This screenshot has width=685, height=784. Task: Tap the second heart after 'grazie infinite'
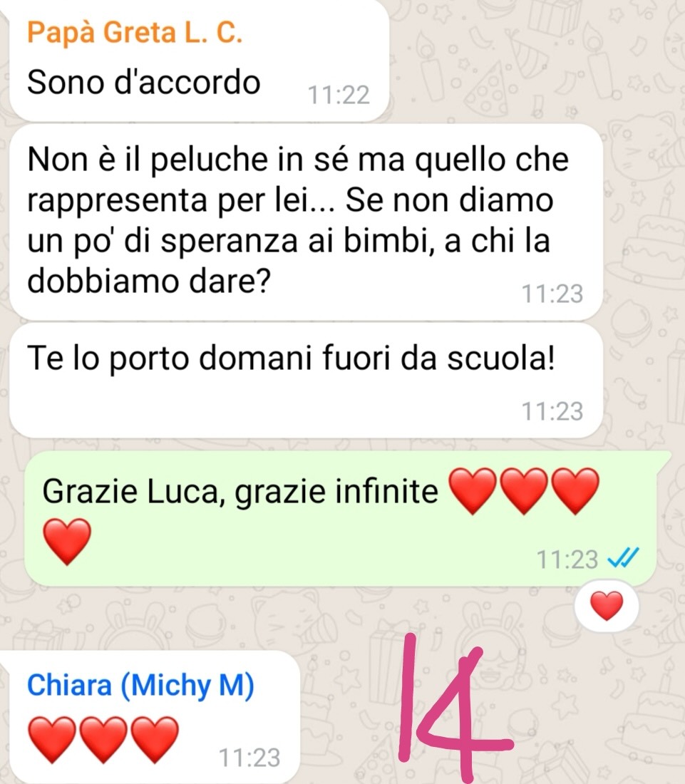[524, 491]
